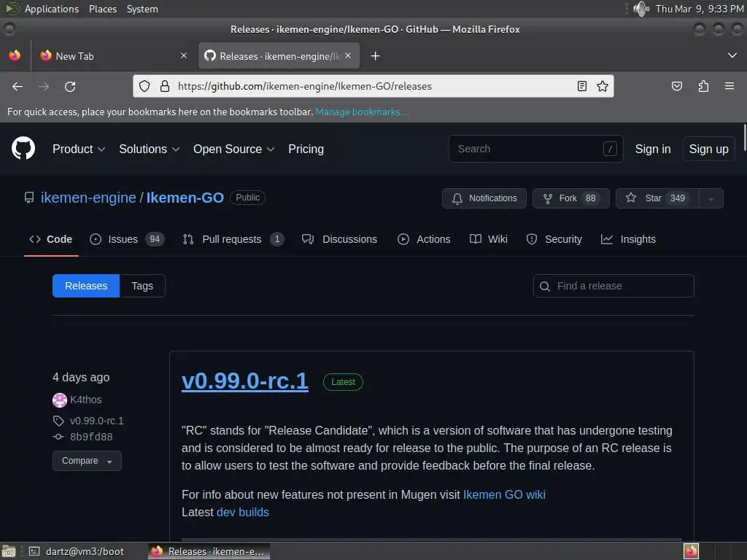
Task: Click the tag icon beside v0.99.0-rc.1
Action: [58, 421]
